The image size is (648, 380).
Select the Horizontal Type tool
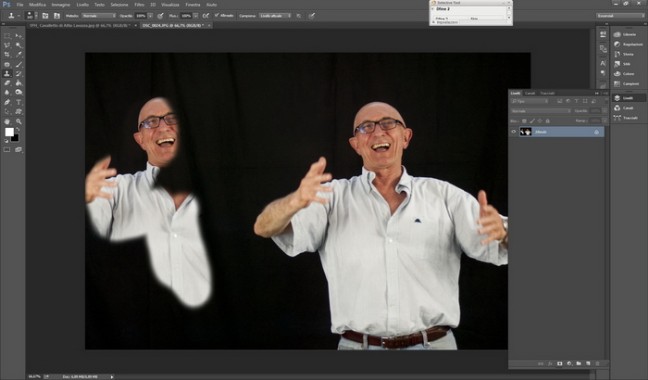19,102
